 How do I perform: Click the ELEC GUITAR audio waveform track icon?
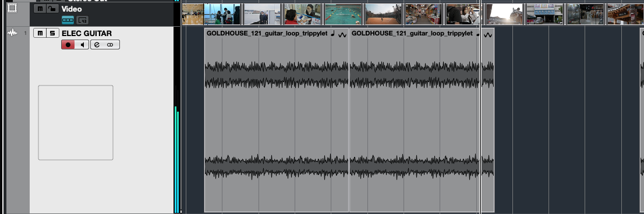click(x=12, y=33)
